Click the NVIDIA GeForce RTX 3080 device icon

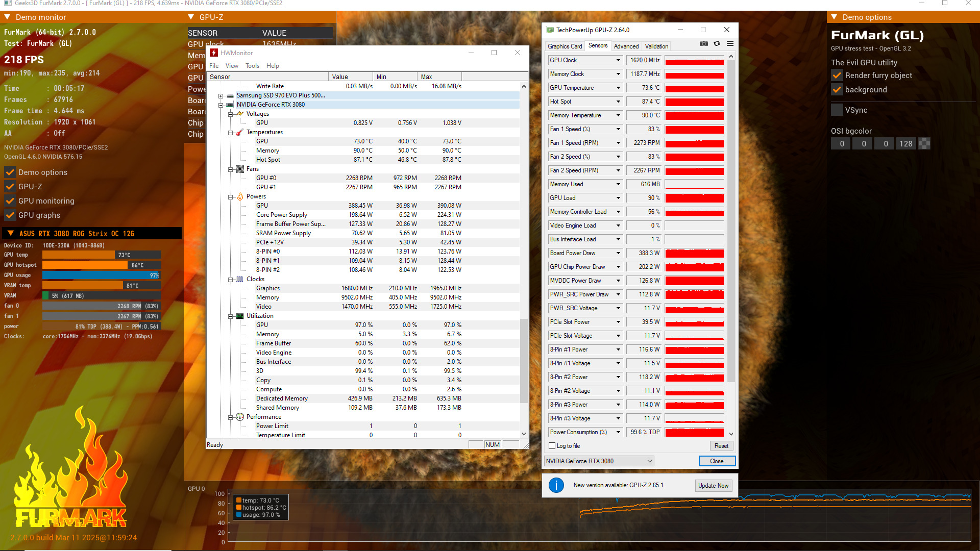[230, 105]
